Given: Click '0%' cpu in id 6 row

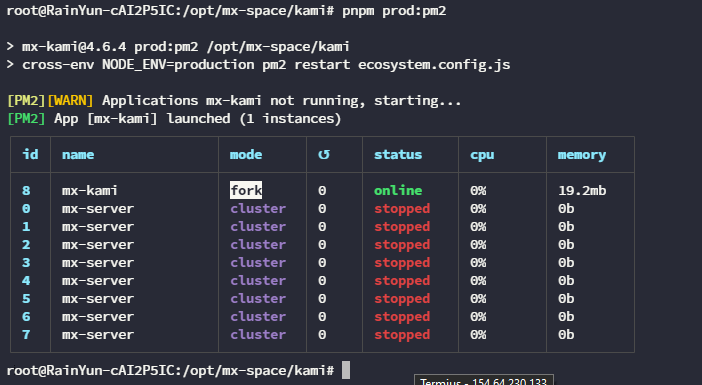Looking at the screenshot, I should 478,317.
